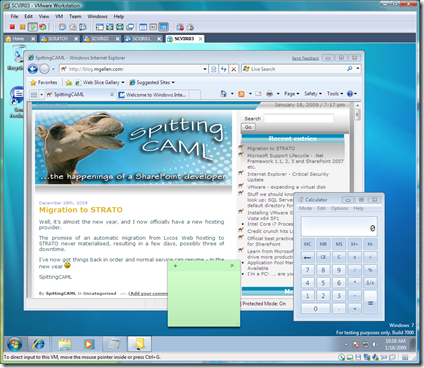Stop page loading with red X icon
This screenshot has height=368, width=424.
click(234, 69)
